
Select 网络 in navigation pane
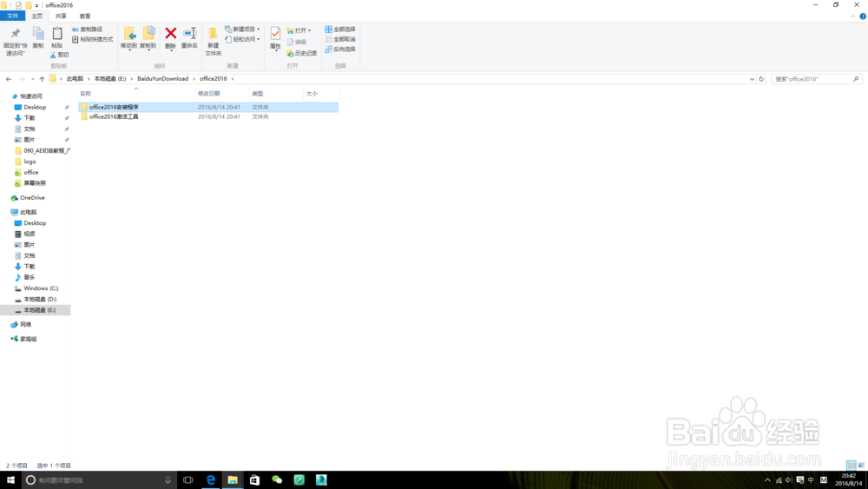[25, 325]
